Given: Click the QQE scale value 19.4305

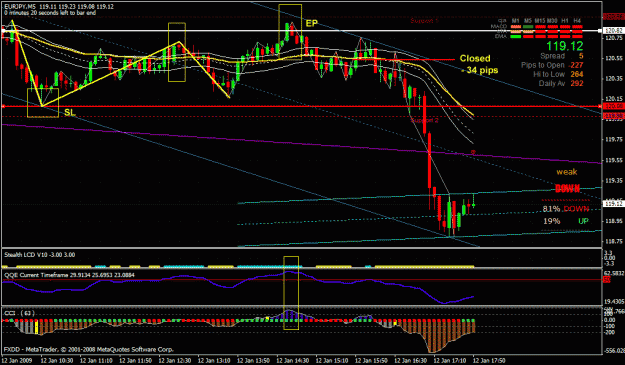Looking at the screenshot, I should (x=614, y=302).
